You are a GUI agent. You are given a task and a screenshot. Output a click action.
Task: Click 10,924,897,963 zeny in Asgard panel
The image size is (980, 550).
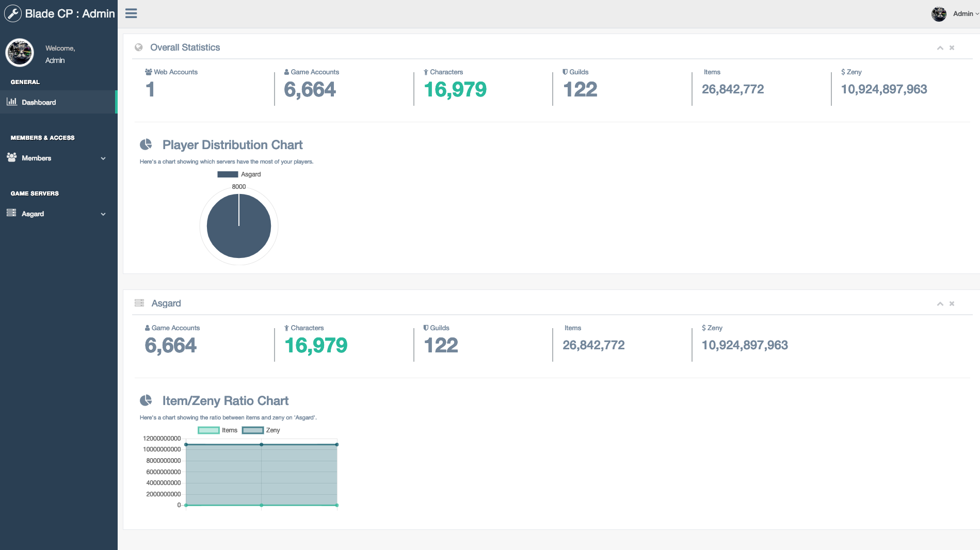(745, 345)
